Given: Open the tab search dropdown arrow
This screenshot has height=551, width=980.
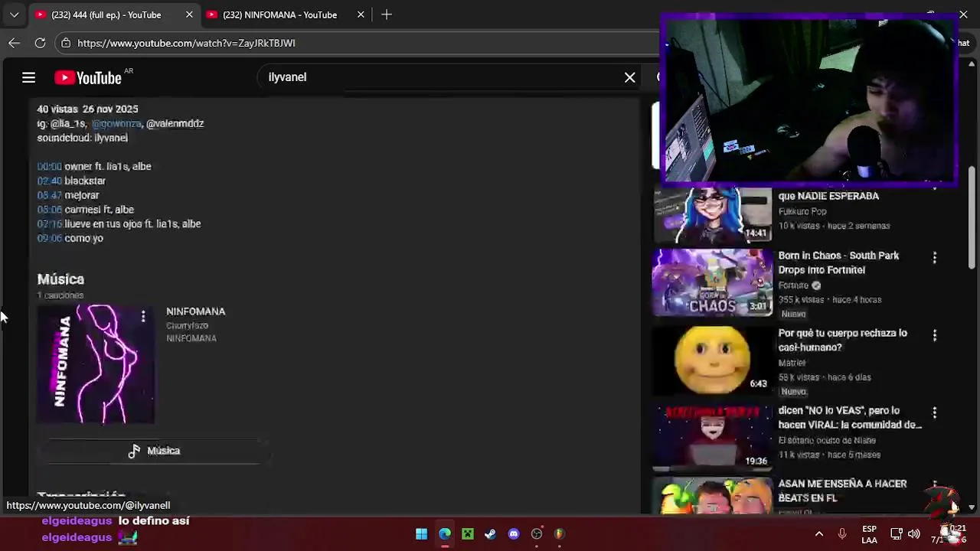Looking at the screenshot, I should [x=14, y=15].
